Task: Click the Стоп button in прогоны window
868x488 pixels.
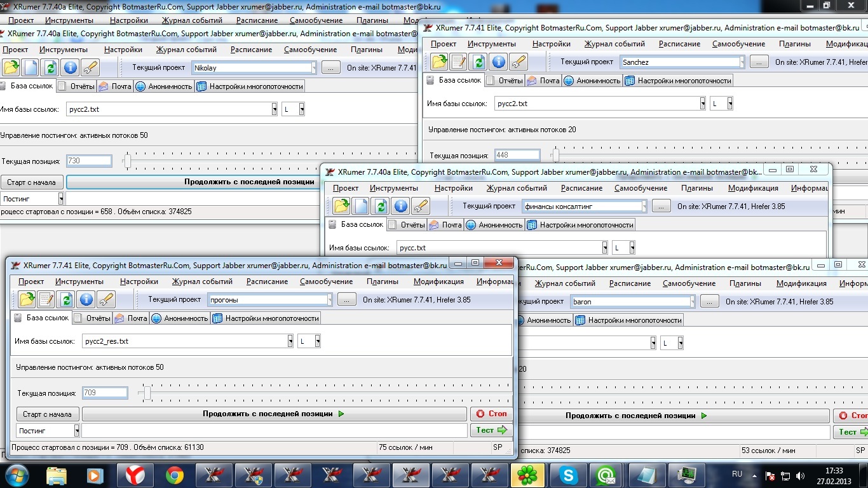Action: 491,414
